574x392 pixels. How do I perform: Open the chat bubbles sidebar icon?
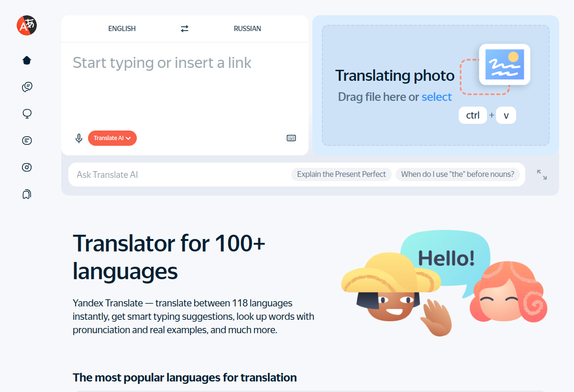[27, 87]
